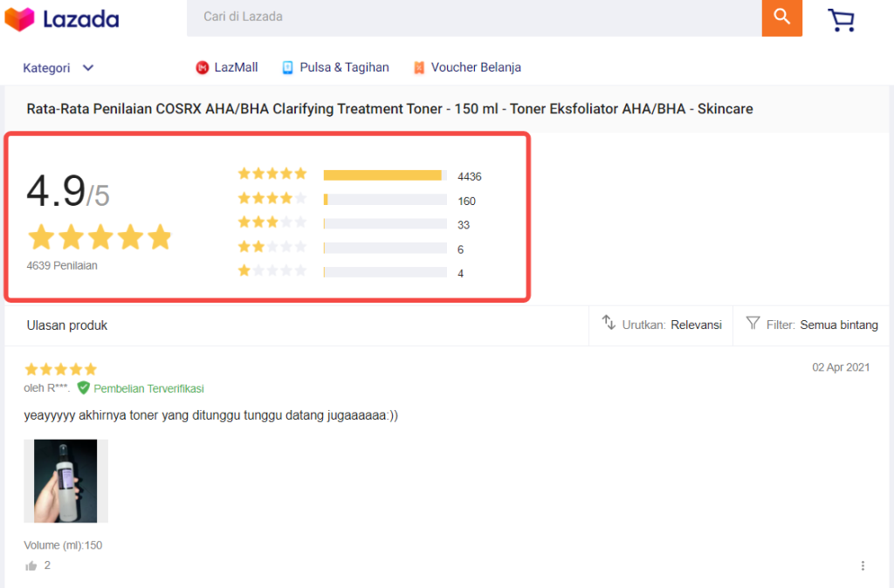Open the Urutkan Relevansi sort dropdown
This screenshot has width=894, height=588.
662,325
